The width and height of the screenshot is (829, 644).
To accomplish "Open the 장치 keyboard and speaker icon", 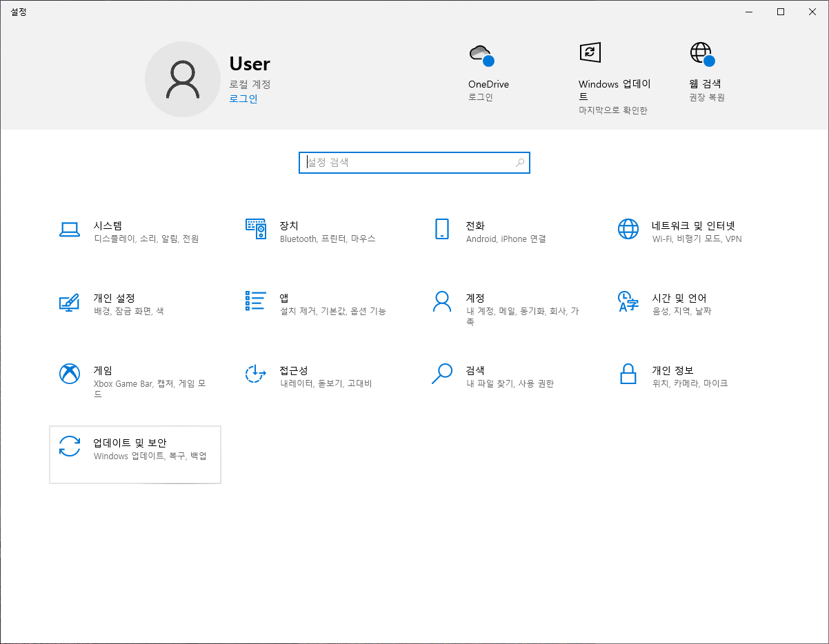I will pos(256,229).
